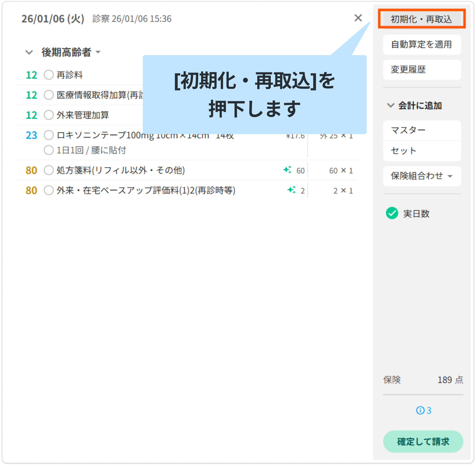Select the 外来管理加算 radio circle
The image size is (476, 466).
click(49, 115)
